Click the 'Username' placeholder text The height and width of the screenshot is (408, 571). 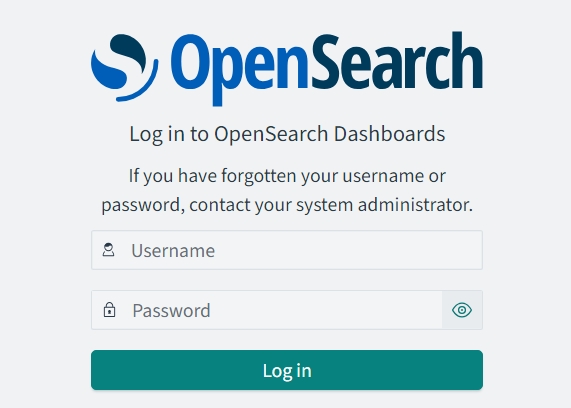[x=173, y=251]
